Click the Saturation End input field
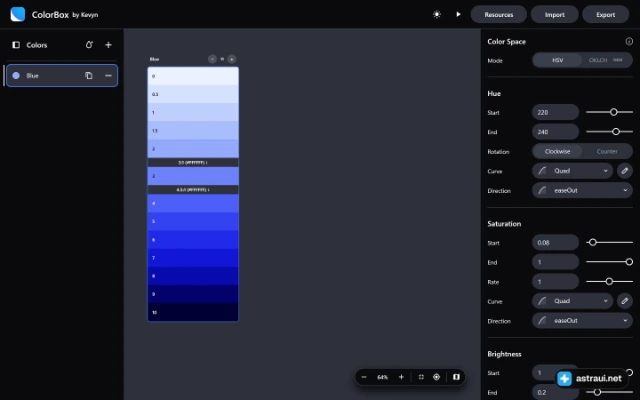The image size is (640, 400). 555,262
